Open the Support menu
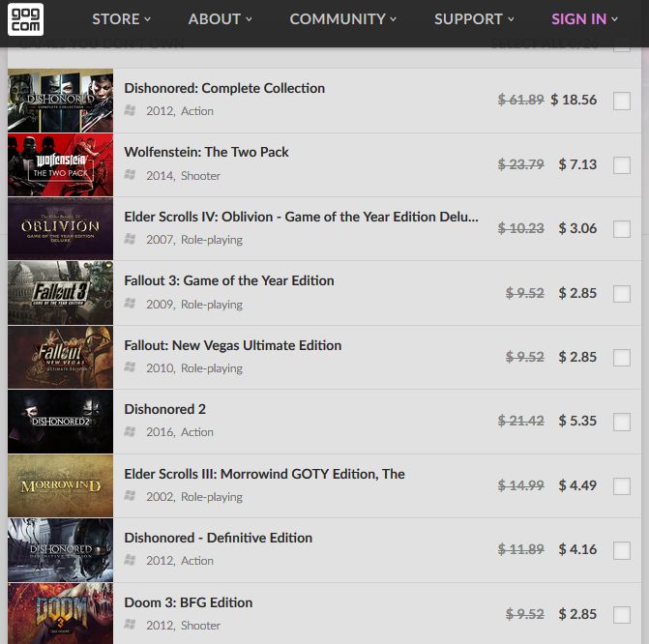Image resolution: width=649 pixels, height=644 pixels. (x=474, y=19)
